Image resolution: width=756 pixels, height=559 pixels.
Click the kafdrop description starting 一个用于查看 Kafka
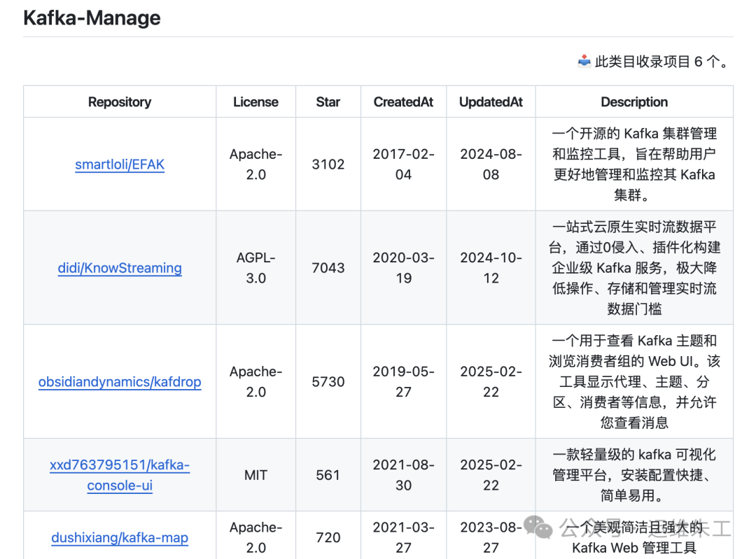click(x=634, y=382)
